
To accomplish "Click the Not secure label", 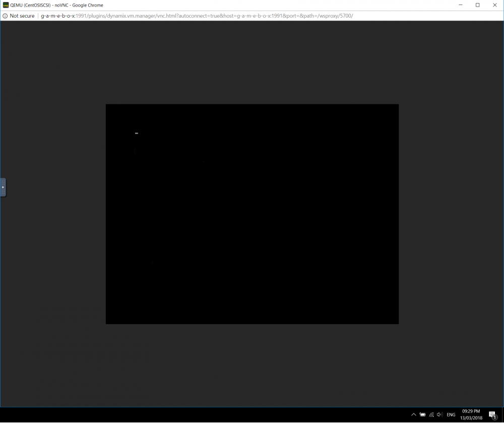I will tap(22, 16).
